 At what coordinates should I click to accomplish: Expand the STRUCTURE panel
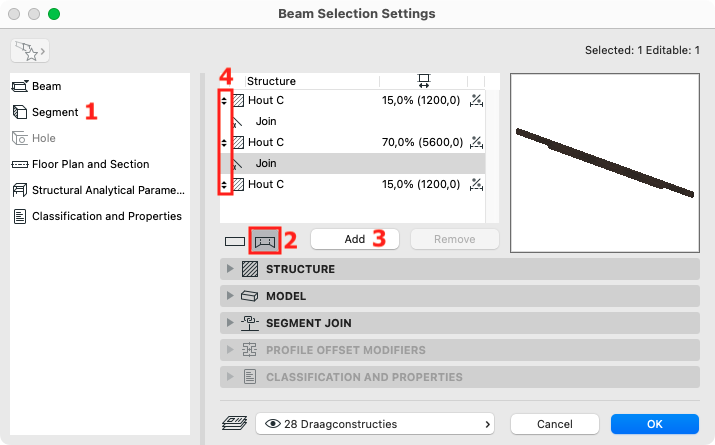460,269
